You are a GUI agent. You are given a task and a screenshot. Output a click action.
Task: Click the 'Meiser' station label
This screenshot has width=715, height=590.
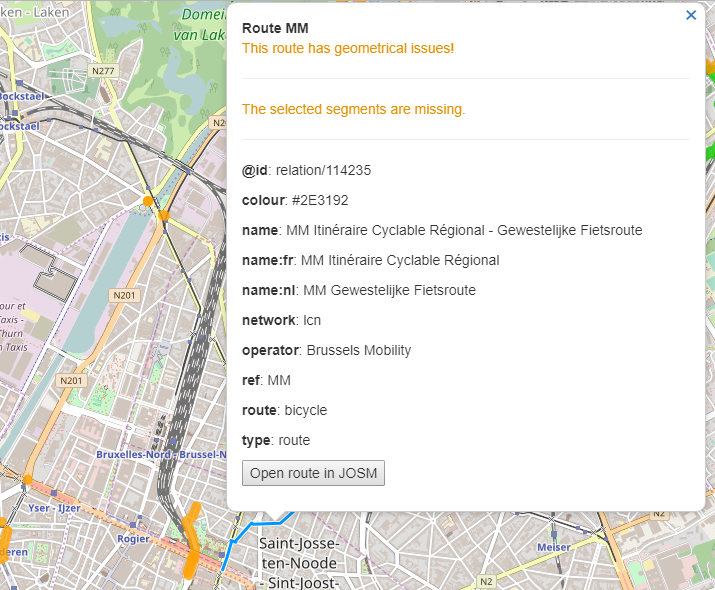554,547
